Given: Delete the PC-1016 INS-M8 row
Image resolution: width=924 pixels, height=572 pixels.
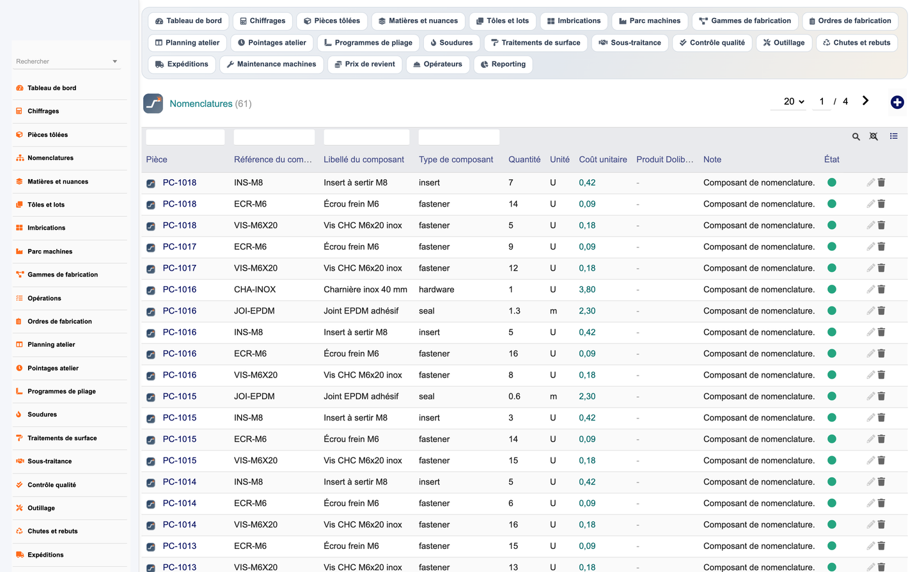Looking at the screenshot, I should click(x=881, y=332).
